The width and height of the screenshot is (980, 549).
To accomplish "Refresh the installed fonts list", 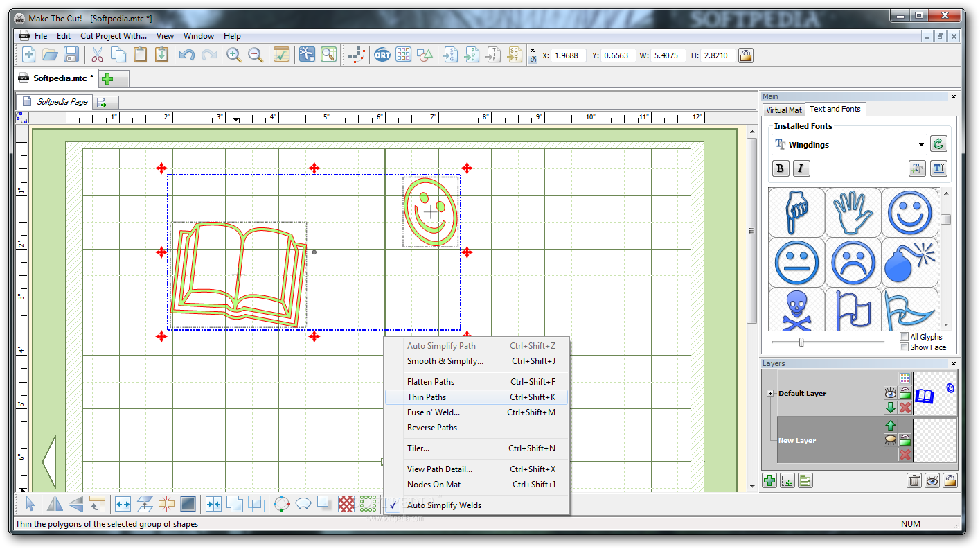I will click(x=938, y=144).
